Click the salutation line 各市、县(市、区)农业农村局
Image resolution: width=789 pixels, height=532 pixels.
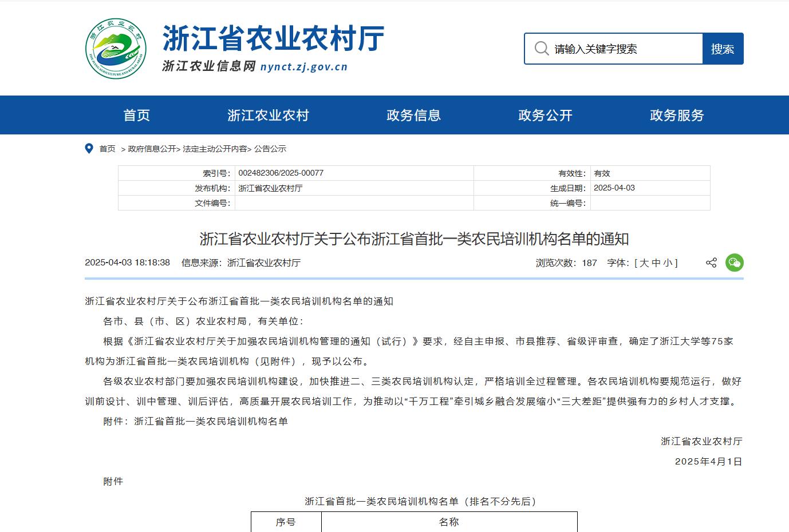[x=203, y=321]
